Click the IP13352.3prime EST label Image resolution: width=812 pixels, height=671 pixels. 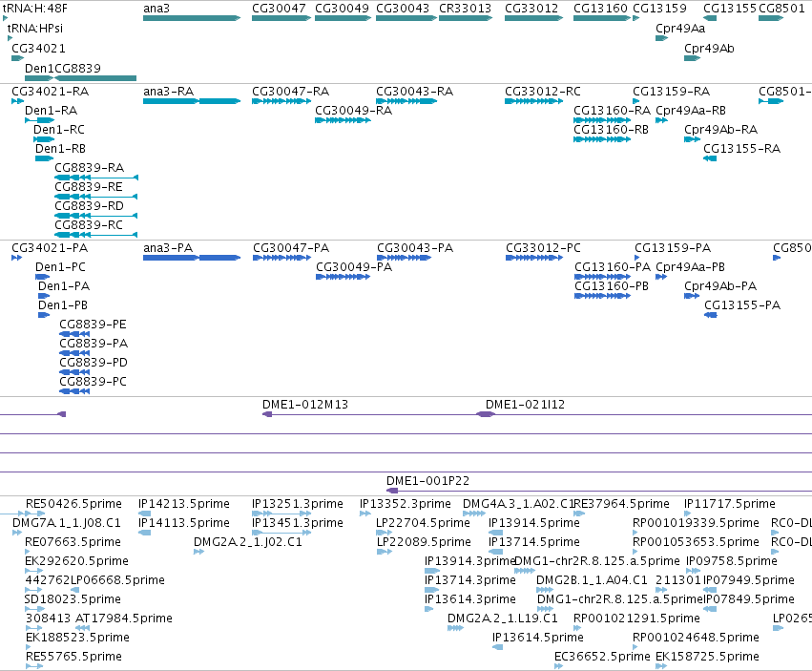(405, 504)
